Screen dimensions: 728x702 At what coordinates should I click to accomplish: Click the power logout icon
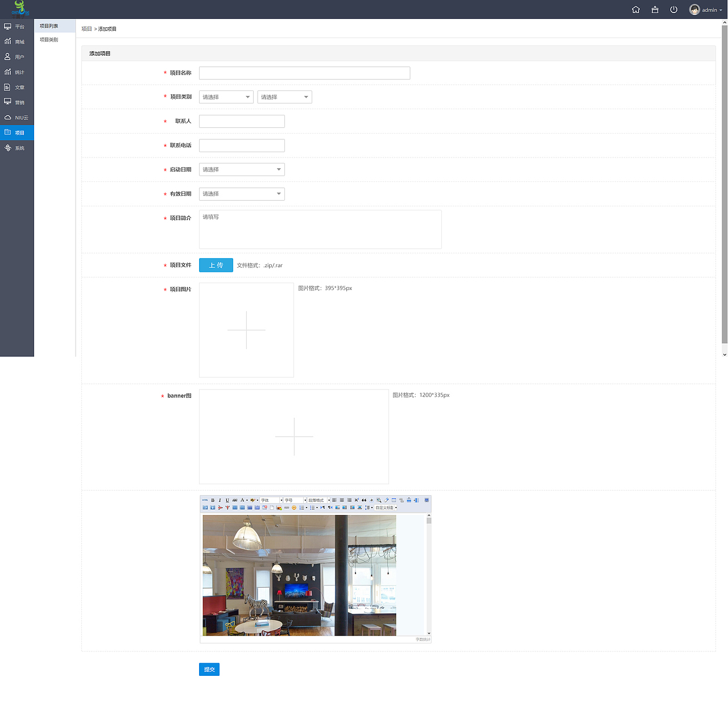pos(674,10)
